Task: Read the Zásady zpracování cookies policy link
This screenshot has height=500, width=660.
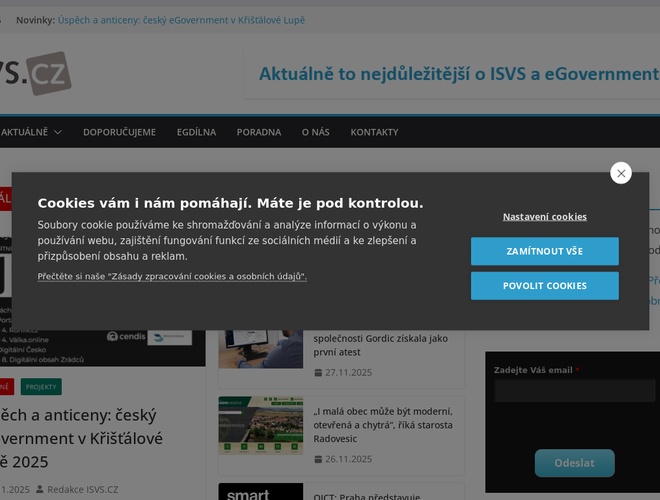Action: (x=172, y=276)
